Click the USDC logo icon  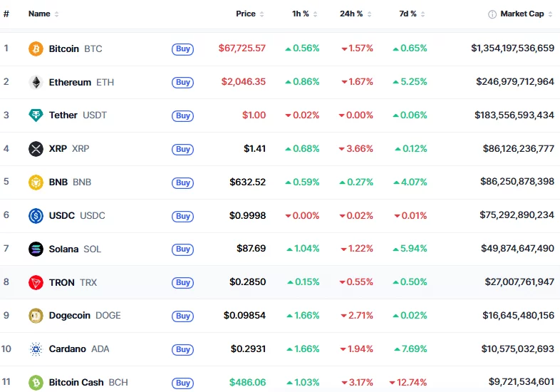tap(36, 215)
